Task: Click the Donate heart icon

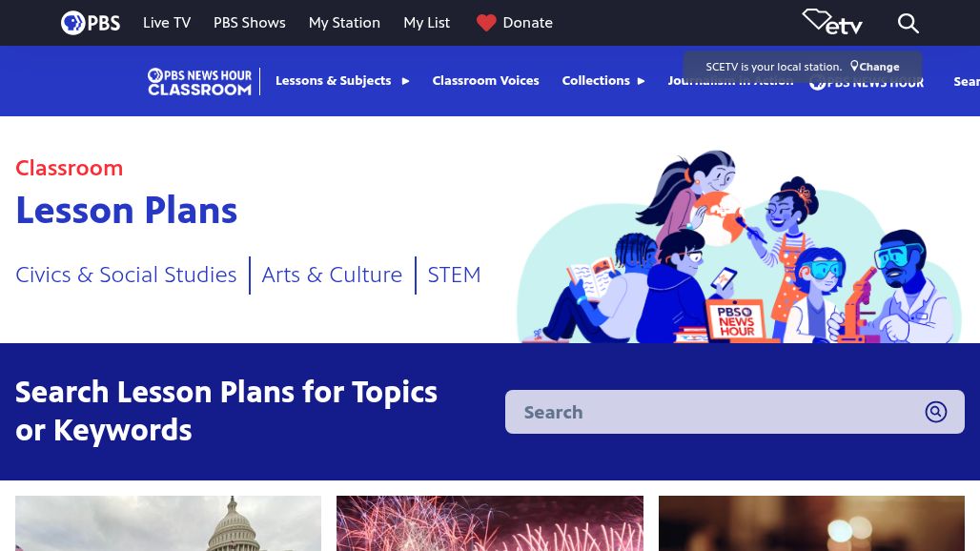Action: click(x=486, y=23)
